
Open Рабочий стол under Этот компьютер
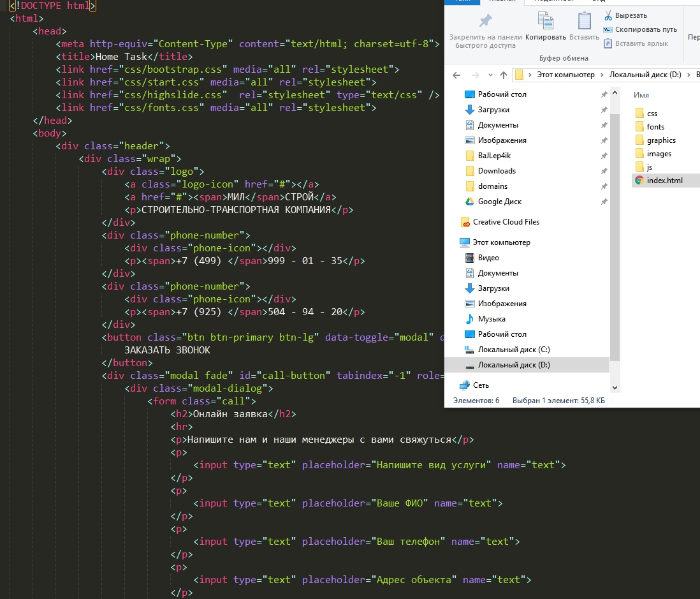tap(502, 334)
